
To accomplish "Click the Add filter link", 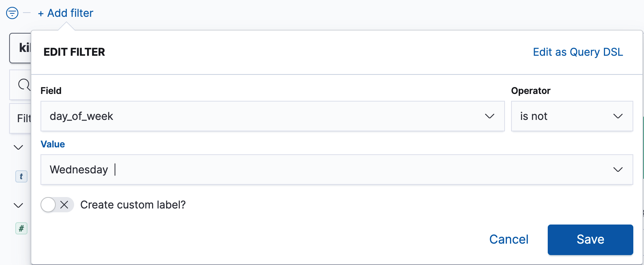I will pyautogui.click(x=65, y=13).
